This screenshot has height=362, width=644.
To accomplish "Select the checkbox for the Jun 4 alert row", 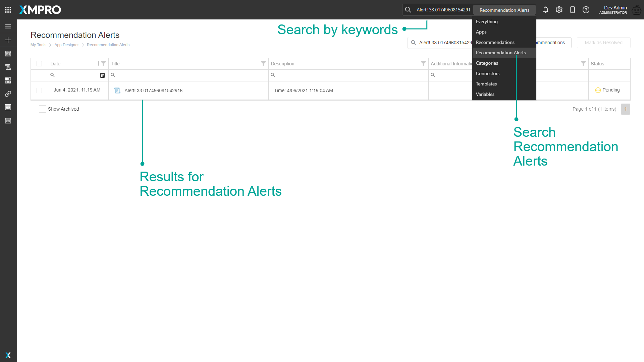I will point(39,90).
